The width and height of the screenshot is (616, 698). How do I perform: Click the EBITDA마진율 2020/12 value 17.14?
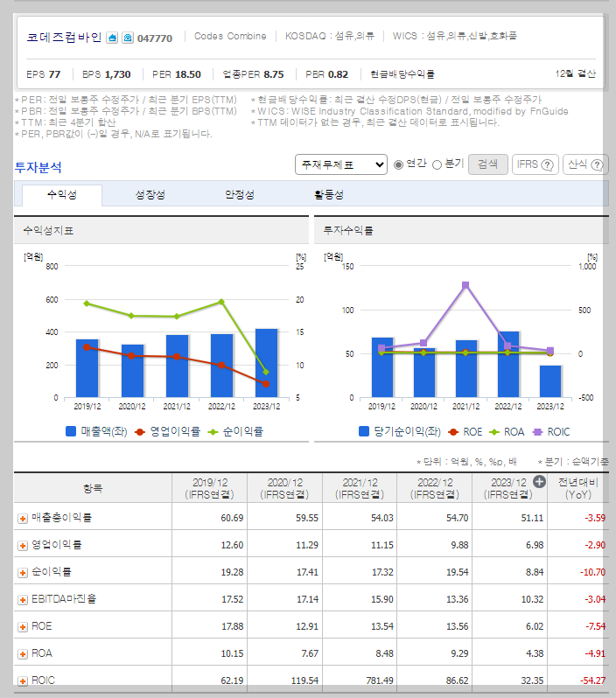pyautogui.click(x=307, y=599)
